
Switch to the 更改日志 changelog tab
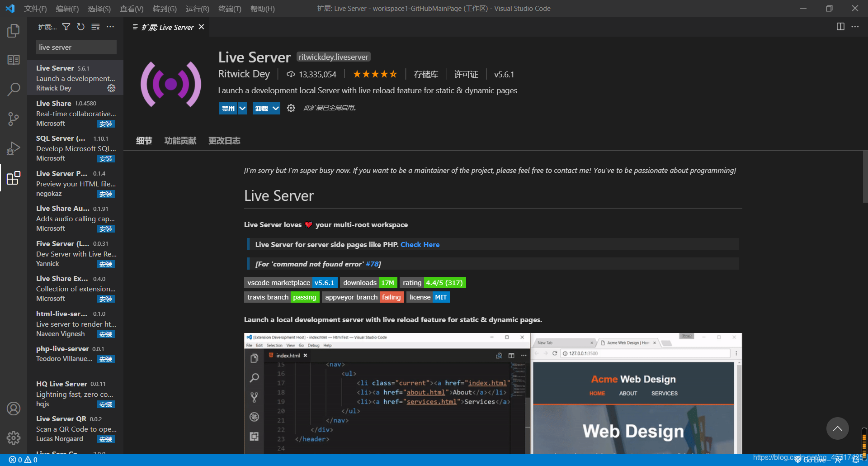(x=224, y=141)
